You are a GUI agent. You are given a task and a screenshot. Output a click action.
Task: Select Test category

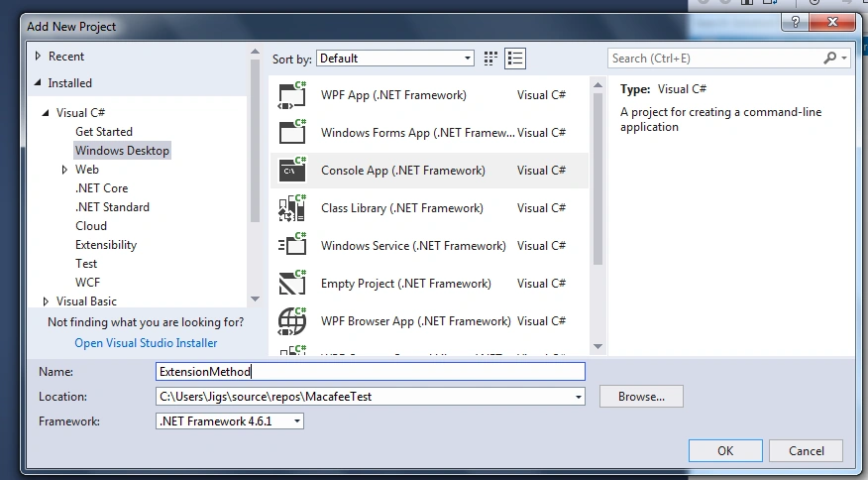pos(86,264)
